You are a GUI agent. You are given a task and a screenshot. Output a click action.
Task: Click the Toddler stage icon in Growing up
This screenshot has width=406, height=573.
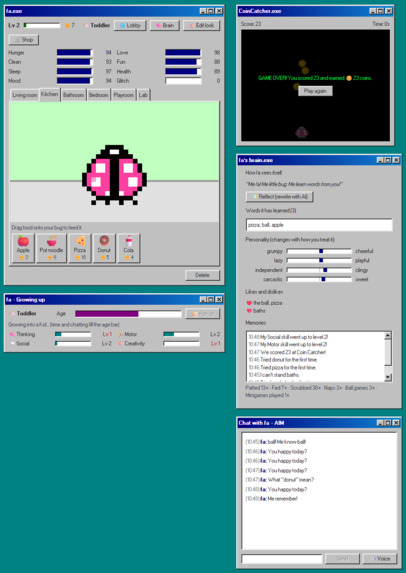12,314
